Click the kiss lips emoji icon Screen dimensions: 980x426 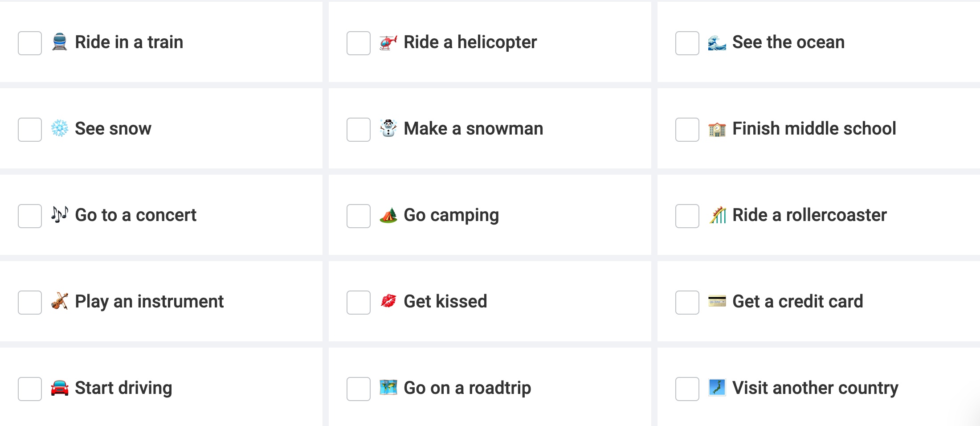(388, 302)
